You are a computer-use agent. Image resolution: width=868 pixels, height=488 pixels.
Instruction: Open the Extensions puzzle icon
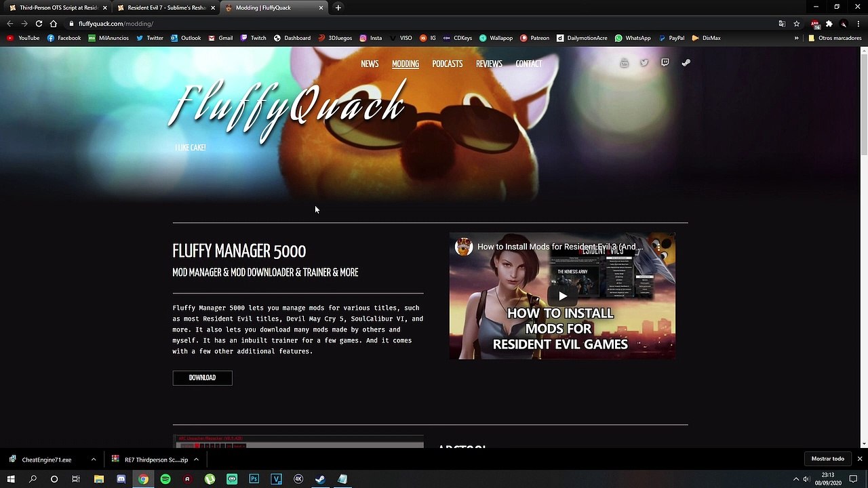829,24
